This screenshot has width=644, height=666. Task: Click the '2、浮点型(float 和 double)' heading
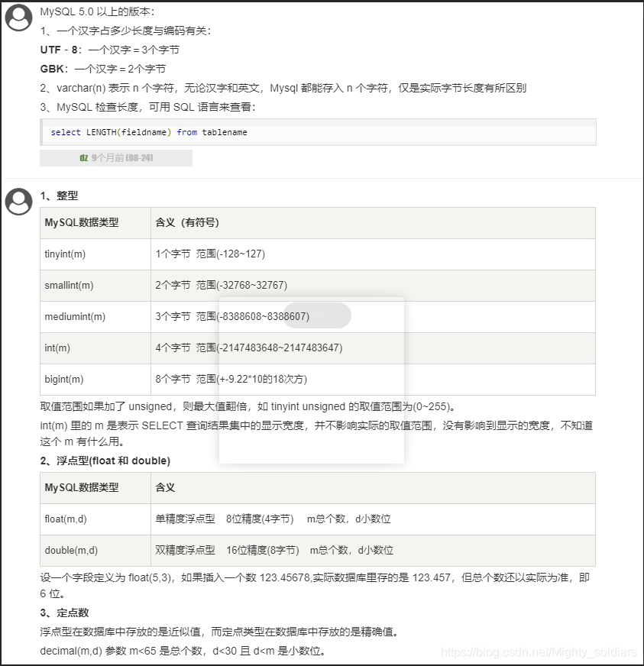(x=105, y=461)
